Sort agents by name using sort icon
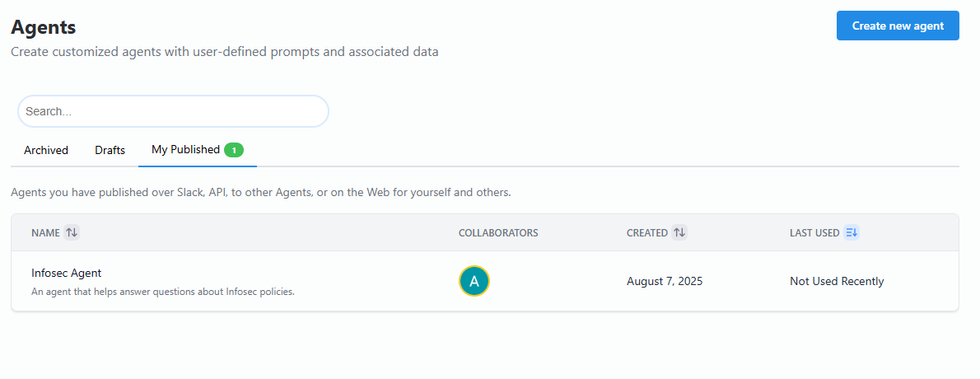 click(72, 233)
